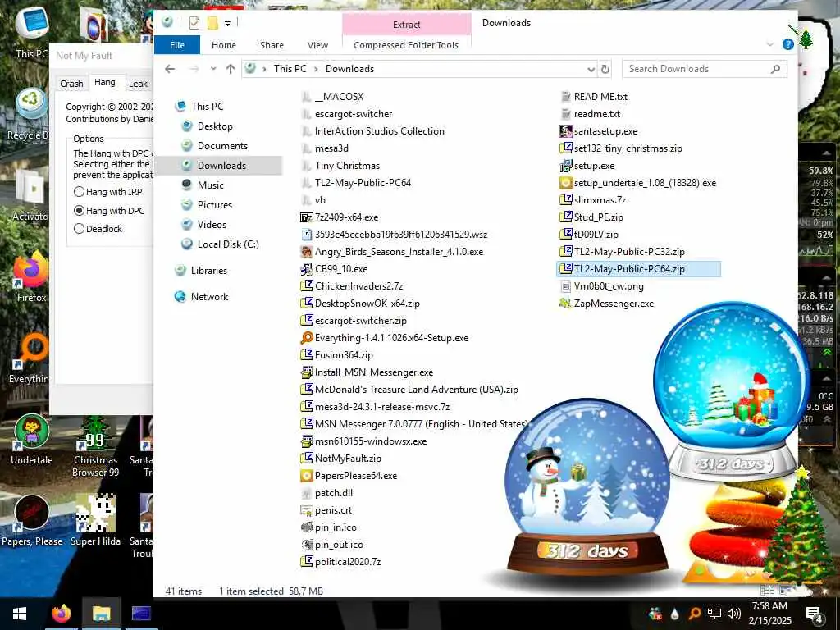Select Everything-1.4.1.1026 setup magnifier icon
840x630 pixels.
click(307, 337)
